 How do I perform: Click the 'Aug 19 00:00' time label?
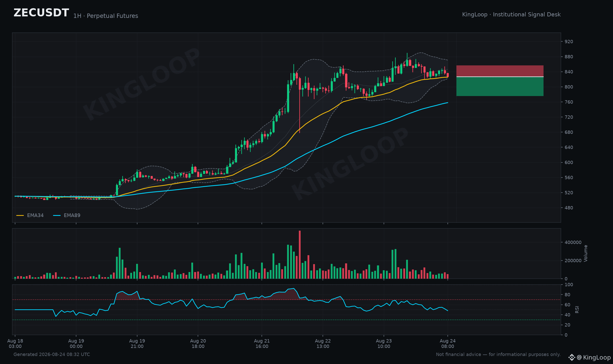point(76,344)
